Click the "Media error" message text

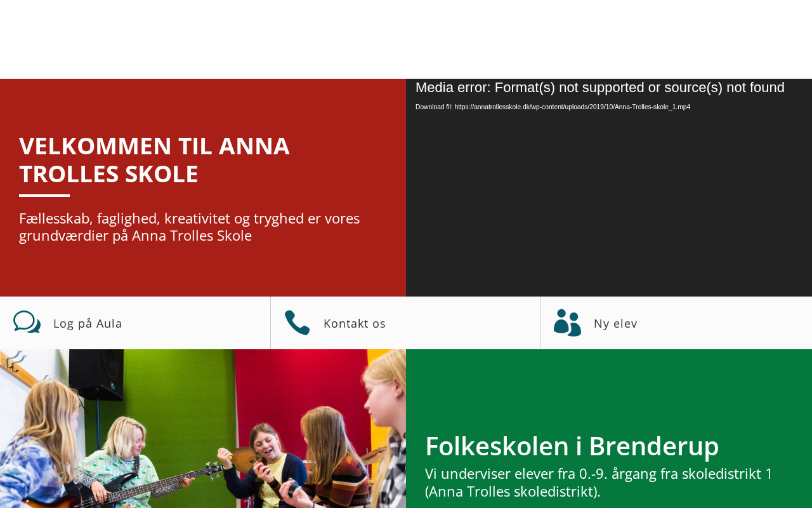coord(599,88)
